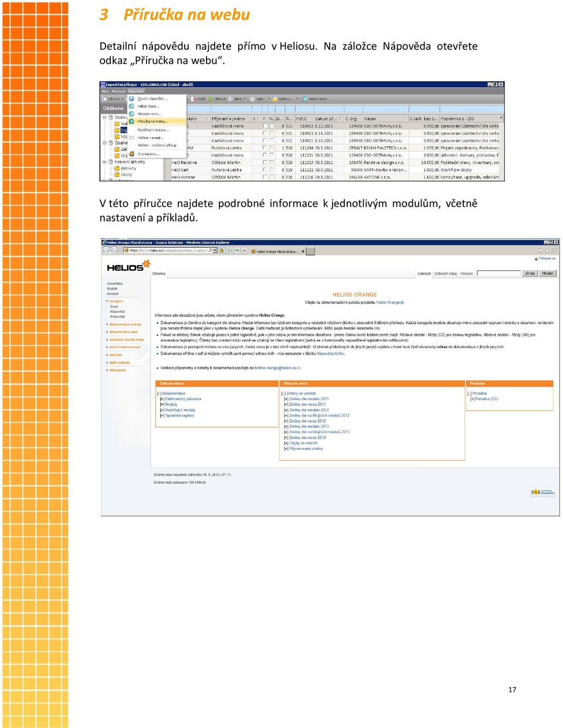Viewport: 563px width, 728px height.
Task: Click the Hledat button
Action: [x=548, y=274]
